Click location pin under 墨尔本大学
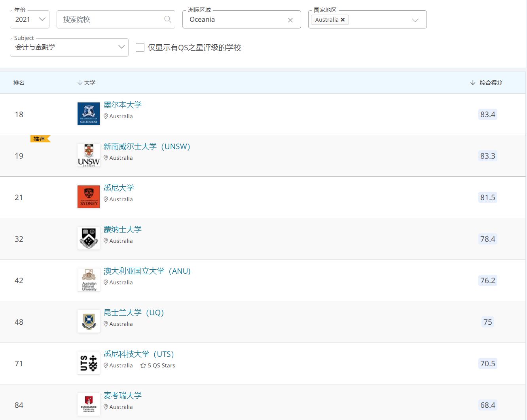The height and width of the screenshot is (420, 527). tap(106, 116)
